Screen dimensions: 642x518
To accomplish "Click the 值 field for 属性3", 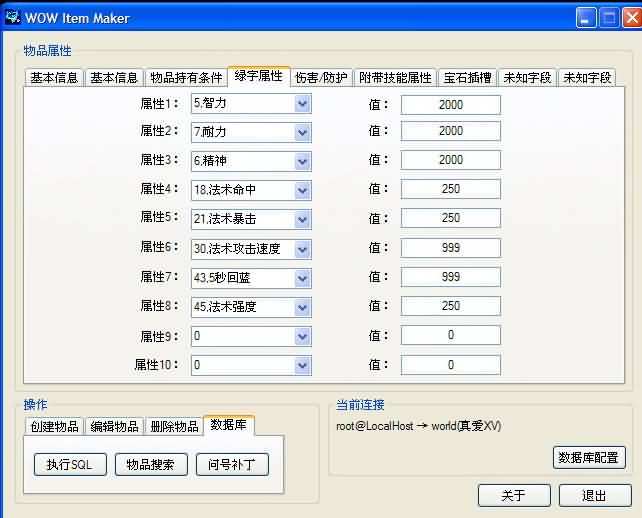I will click(450, 160).
